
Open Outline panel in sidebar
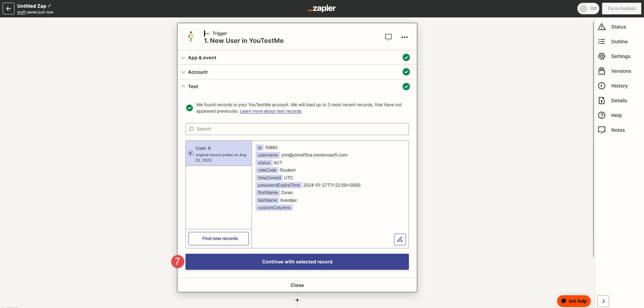tap(619, 42)
